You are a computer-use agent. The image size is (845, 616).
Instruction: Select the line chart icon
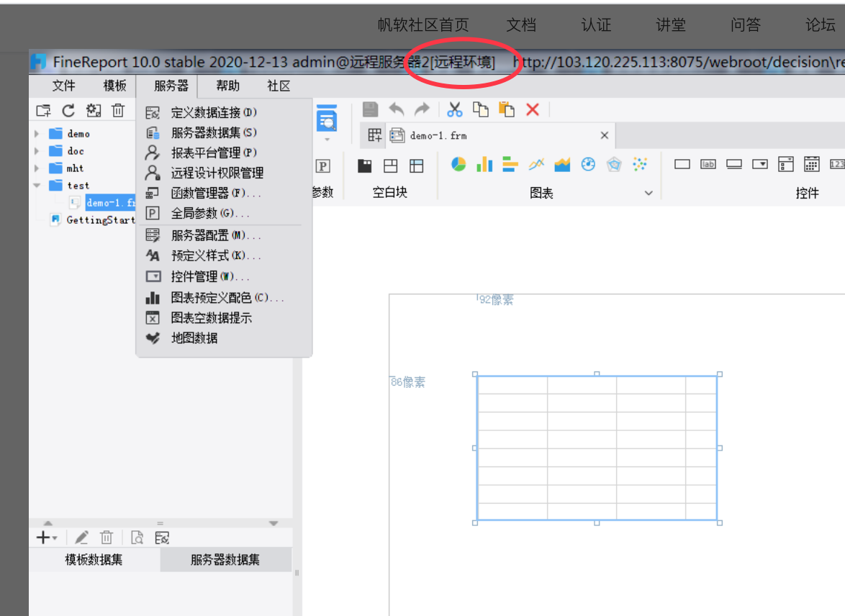536,164
